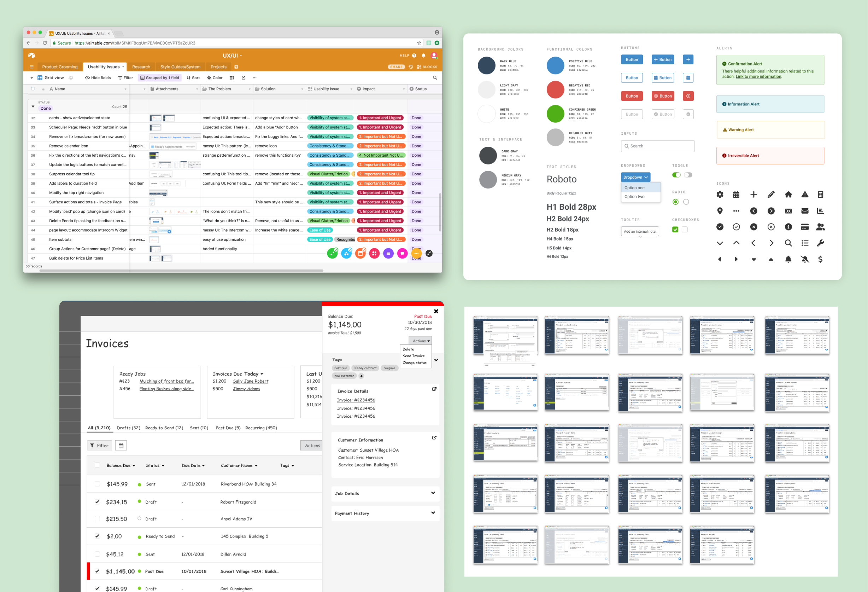Open the Airtable revision history icon
Viewport: 868px width, 592px height.
point(410,67)
